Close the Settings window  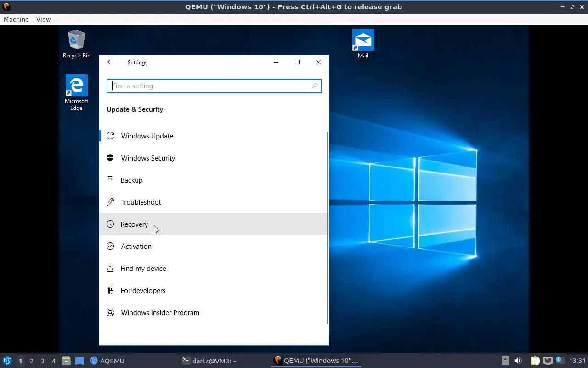(318, 62)
